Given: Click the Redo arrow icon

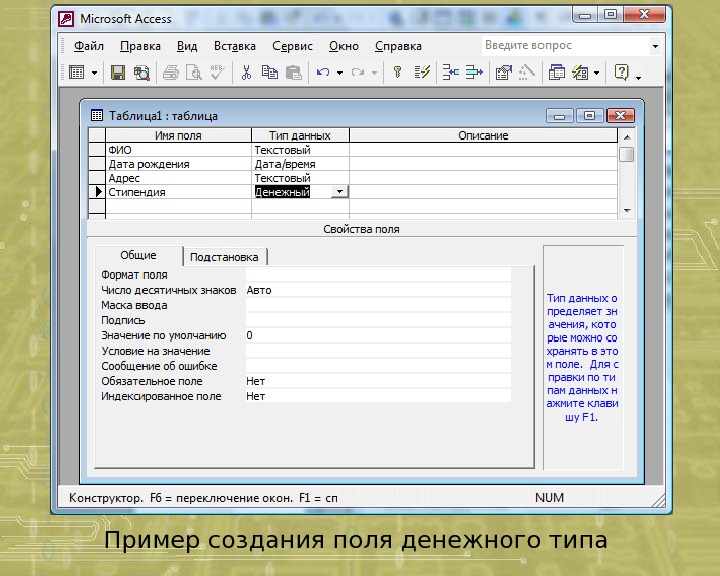Looking at the screenshot, I should 358,73.
